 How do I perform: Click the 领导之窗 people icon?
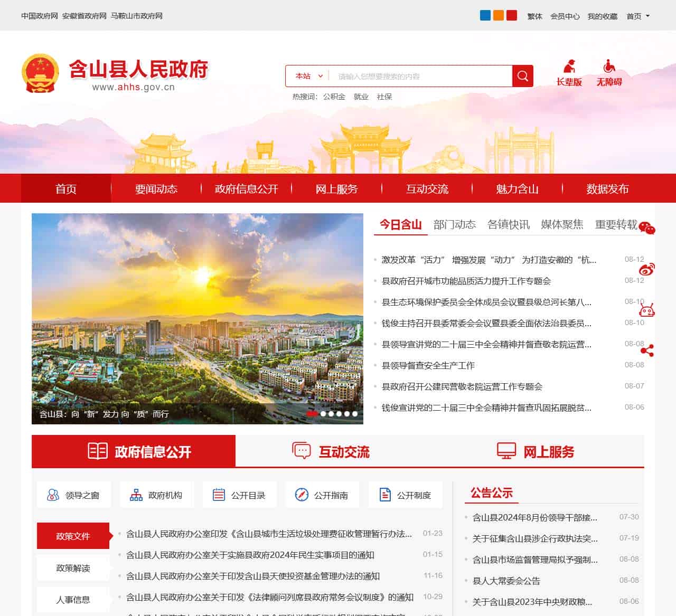(x=52, y=495)
